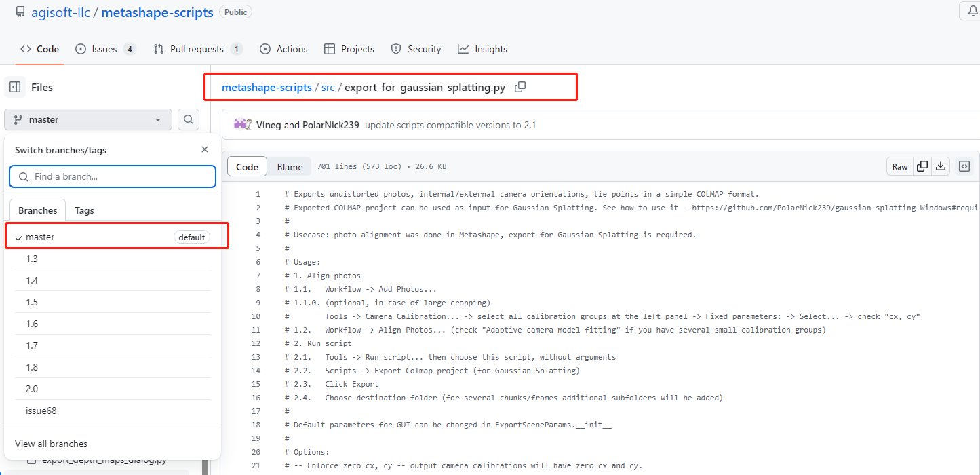Switch to the issue68 branch
The width and height of the screenshot is (980, 475).
tap(41, 411)
